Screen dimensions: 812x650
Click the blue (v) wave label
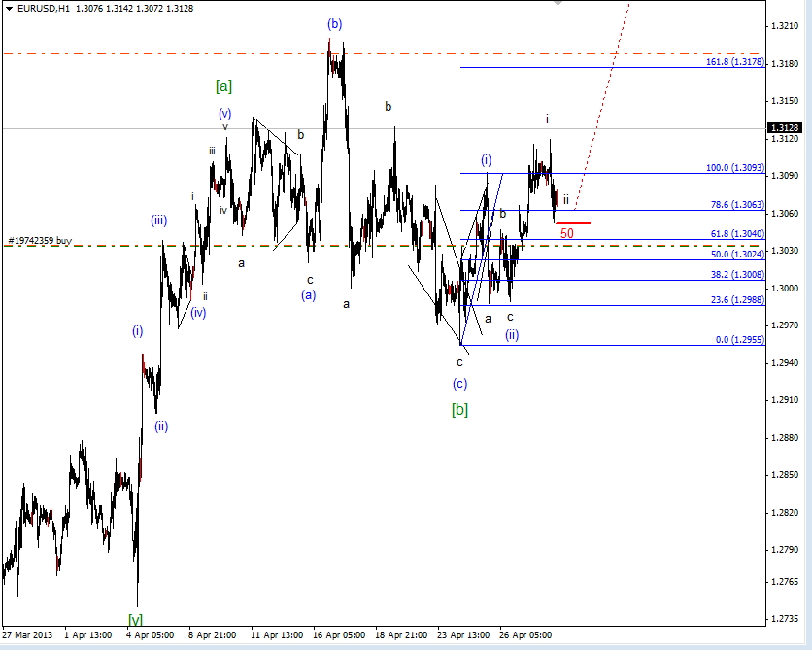pos(224,114)
